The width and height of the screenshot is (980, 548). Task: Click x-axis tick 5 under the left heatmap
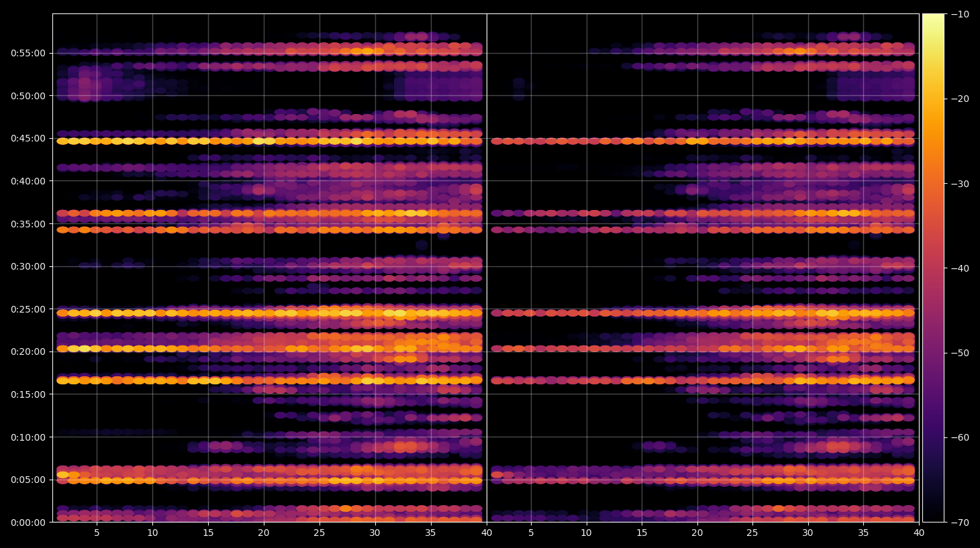click(x=97, y=533)
